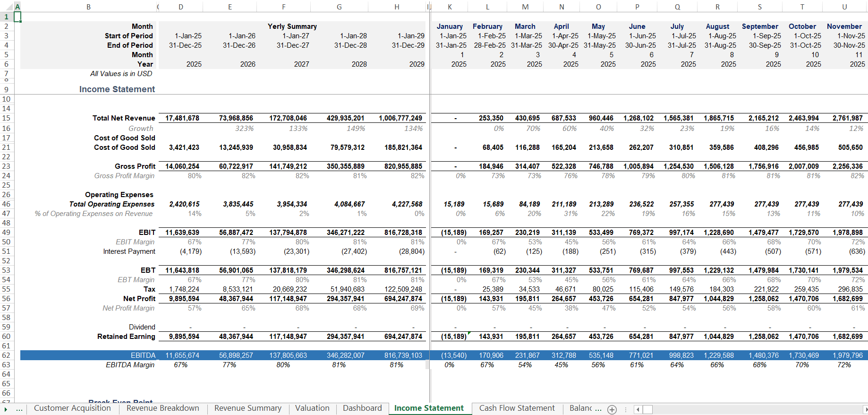Click horizontal scrollbar right arrow
This screenshot has width=868, height=415.
click(x=865, y=409)
